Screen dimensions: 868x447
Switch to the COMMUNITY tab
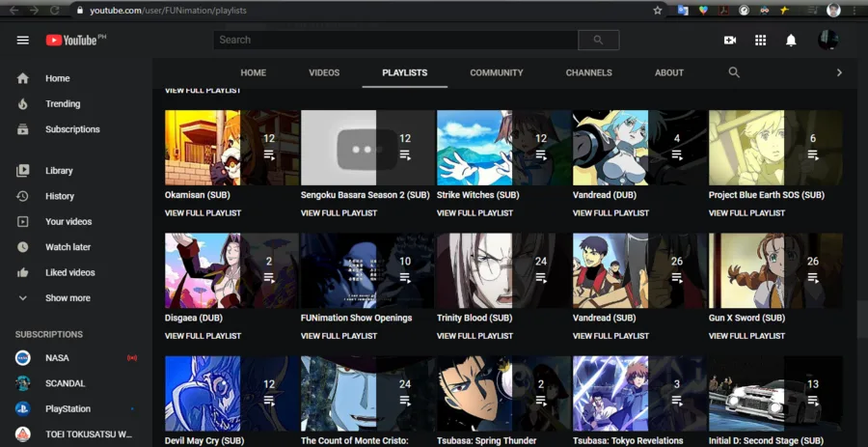(496, 72)
